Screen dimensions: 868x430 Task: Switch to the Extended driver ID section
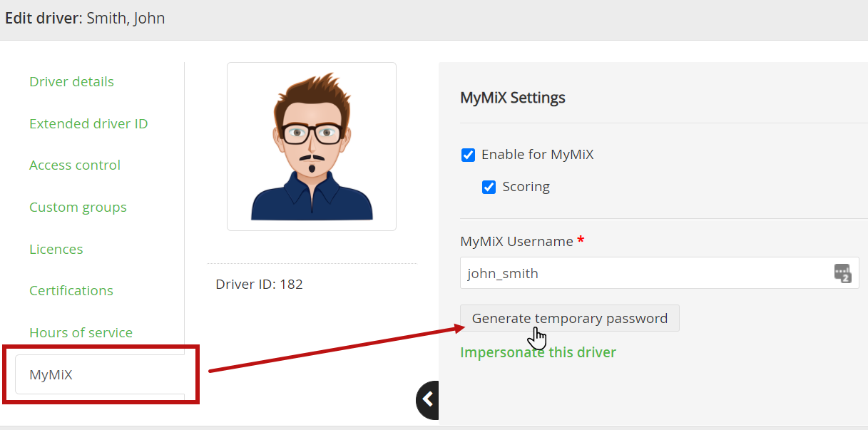pyautogui.click(x=88, y=123)
